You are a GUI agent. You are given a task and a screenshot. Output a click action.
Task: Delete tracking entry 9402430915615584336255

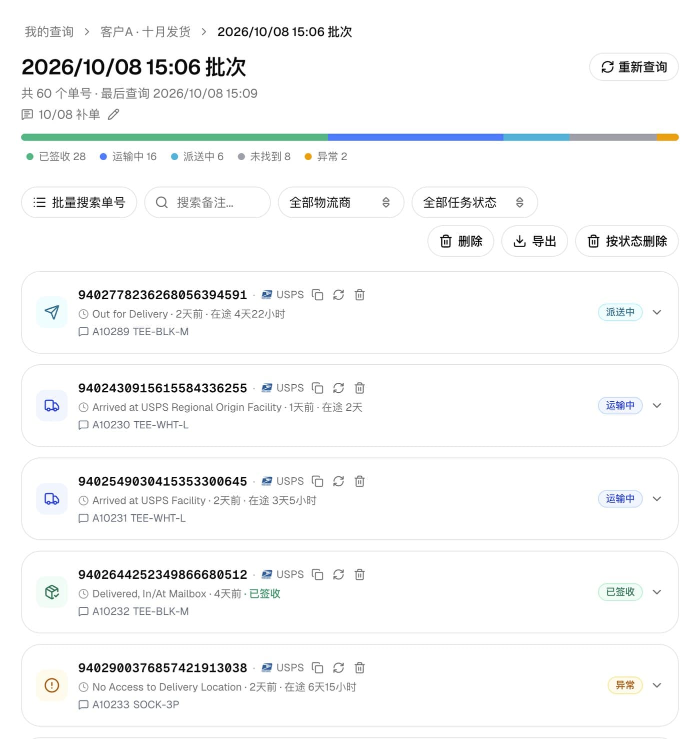coord(359,388)
